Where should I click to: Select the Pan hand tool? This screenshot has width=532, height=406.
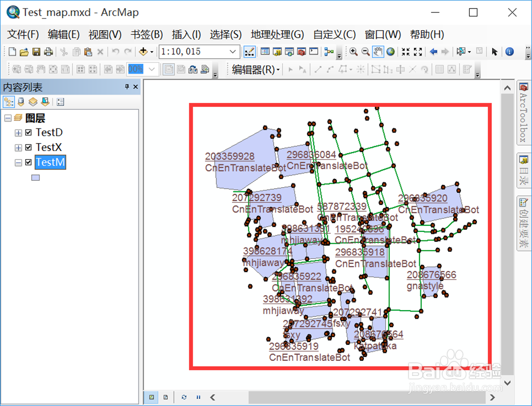coord(378,52)
